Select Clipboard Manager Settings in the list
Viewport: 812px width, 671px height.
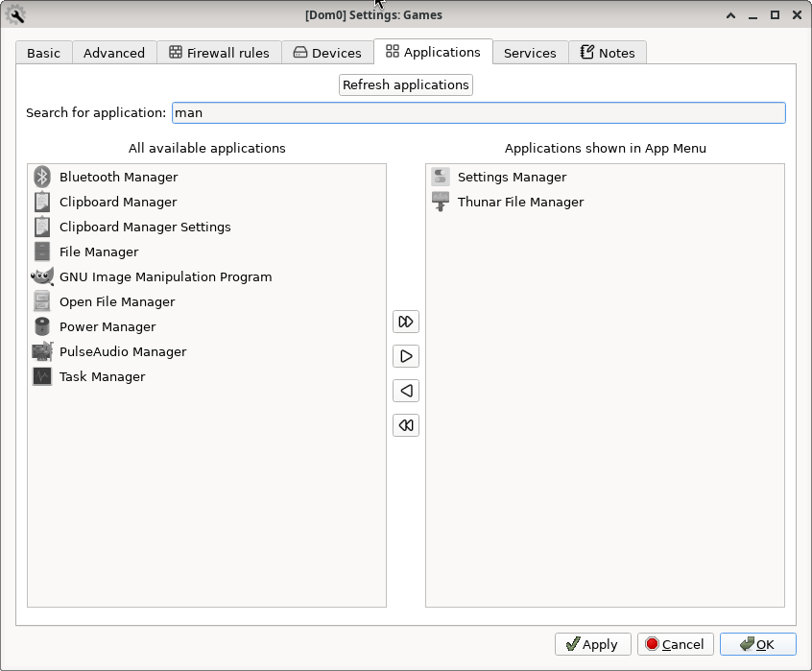pyautogui.click(x=145, y=227)
